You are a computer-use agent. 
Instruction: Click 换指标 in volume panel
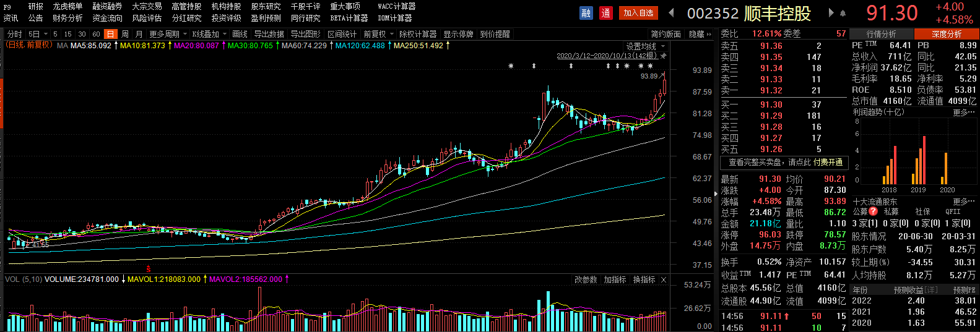644,280
